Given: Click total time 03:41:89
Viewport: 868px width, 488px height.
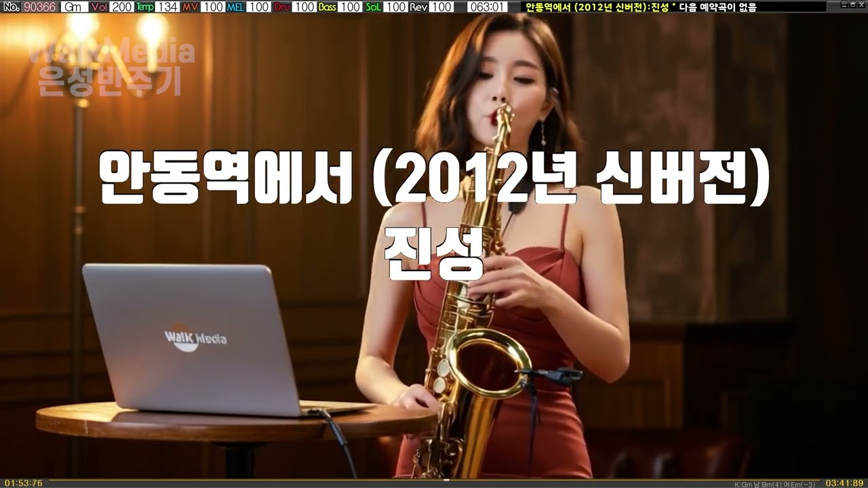Looking at the screenshot, I should pyautogui.click(x=845, y=483).
